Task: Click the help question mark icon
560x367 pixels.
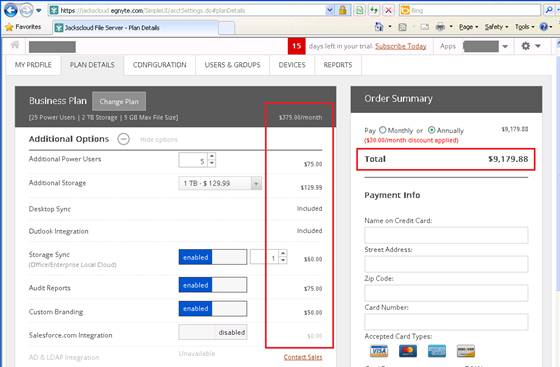Action: (x=544, y=27)
